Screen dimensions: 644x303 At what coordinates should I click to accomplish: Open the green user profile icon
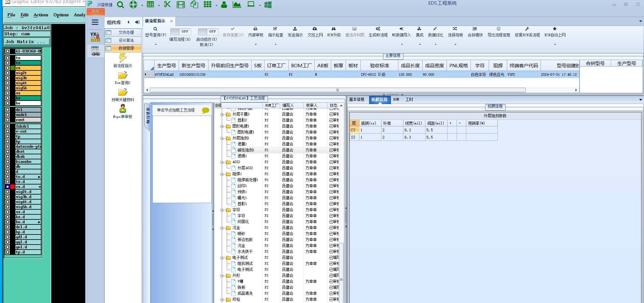tap(224, 4)
